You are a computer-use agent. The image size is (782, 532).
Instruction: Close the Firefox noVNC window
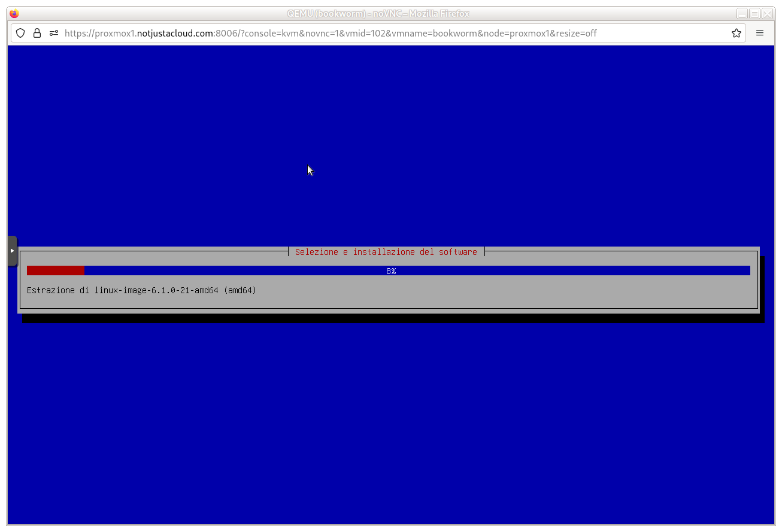coord(767,14)
